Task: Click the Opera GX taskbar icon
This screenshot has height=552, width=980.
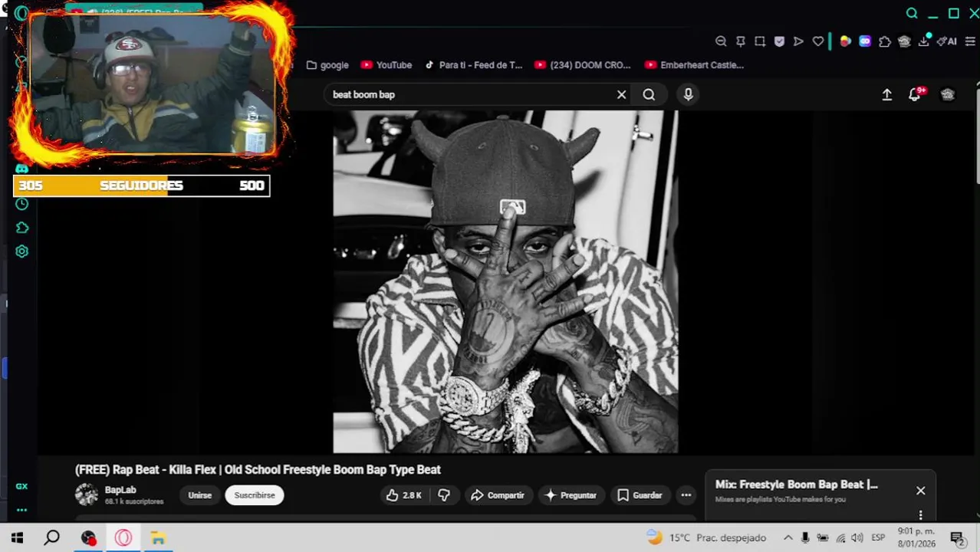Action: pos(123,537)
